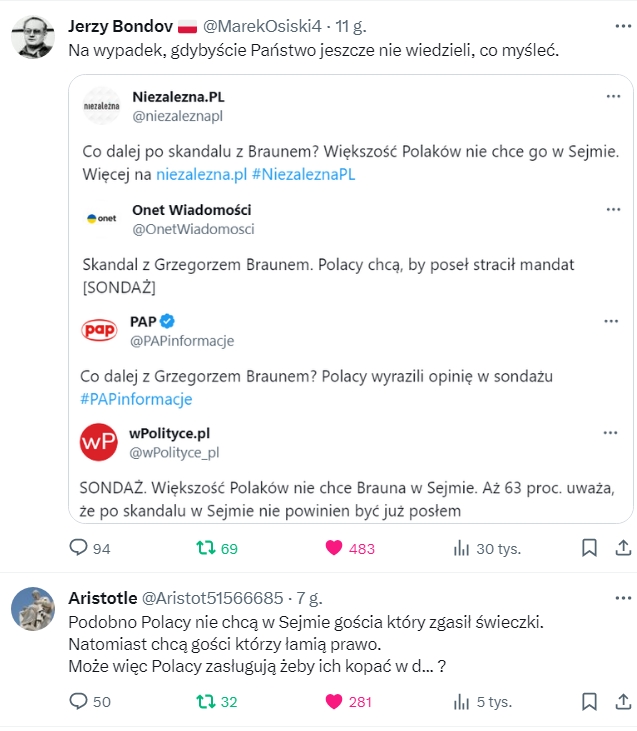Like Jerzy Bondov's post with 483 likes
637x731 pixels.
[336, 548]
